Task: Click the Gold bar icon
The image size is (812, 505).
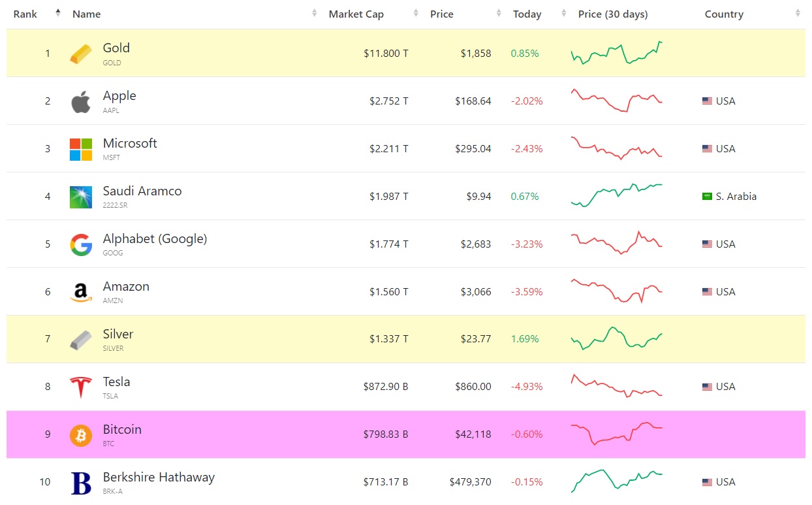Action: 81,54
